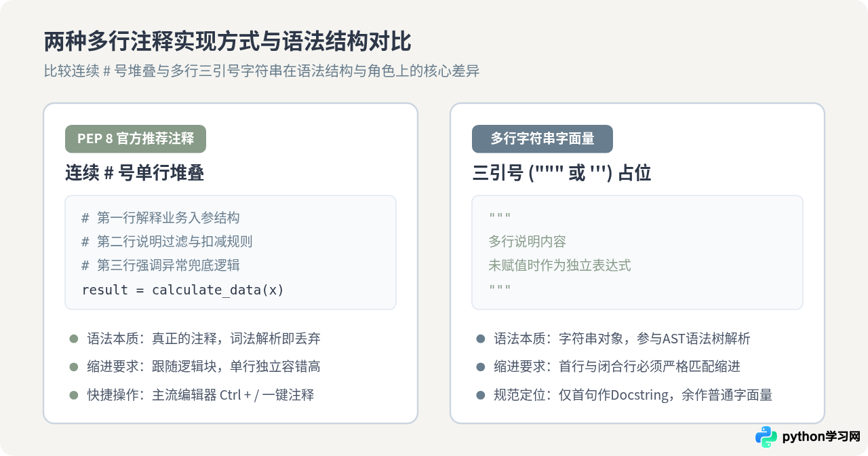Screen dimensions: 868x456
Task: Click the heading '三引号 (""" 或 ''') 占位'
Action: click(x=561, y=173)
